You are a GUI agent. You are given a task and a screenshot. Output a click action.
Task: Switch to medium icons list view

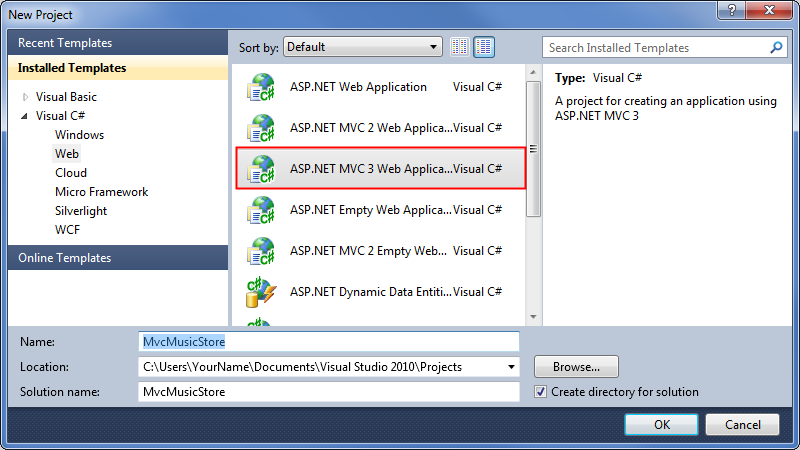pyautogui.click(x=484, y=47)
